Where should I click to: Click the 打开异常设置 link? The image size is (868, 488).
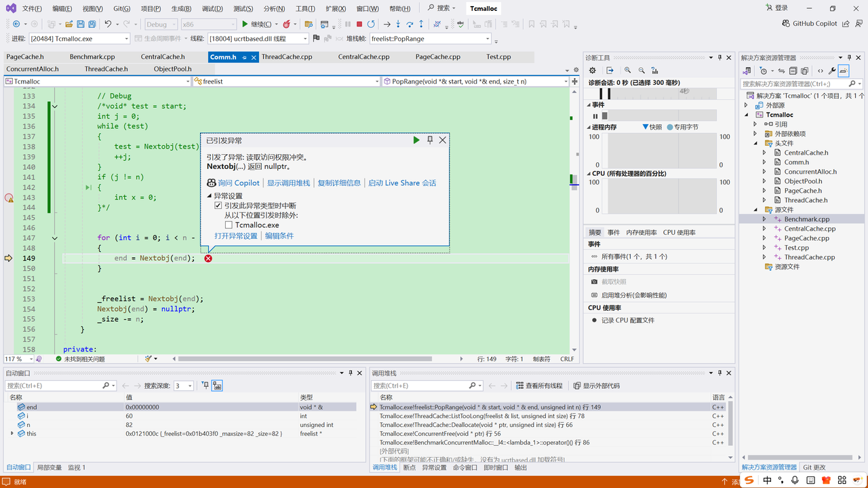[x=236, y=236]
